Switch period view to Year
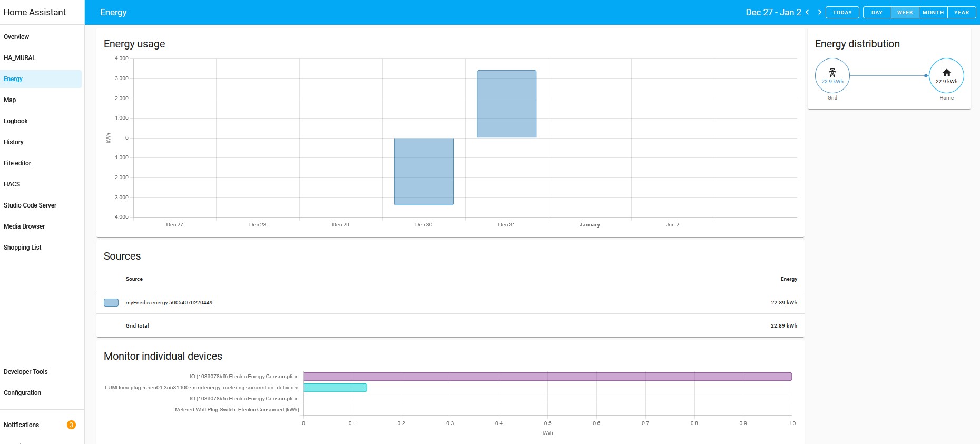This screenshot has width=980, height=444. 961,12
